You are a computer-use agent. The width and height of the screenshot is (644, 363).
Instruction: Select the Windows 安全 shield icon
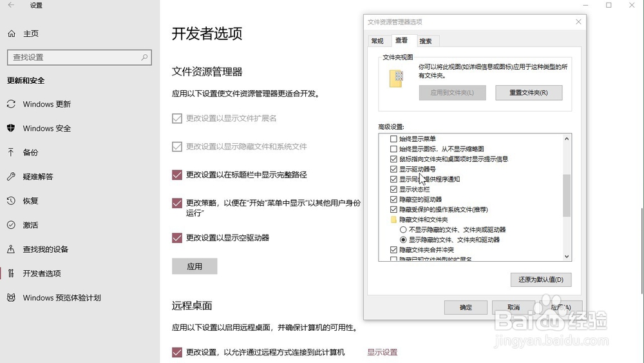11,128
